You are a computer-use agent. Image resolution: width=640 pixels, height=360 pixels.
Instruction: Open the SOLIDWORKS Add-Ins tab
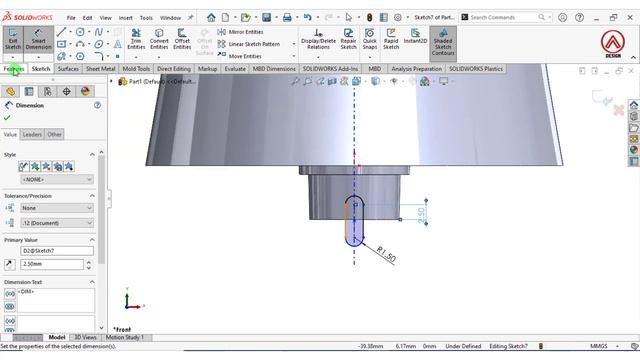click(330, 69)
